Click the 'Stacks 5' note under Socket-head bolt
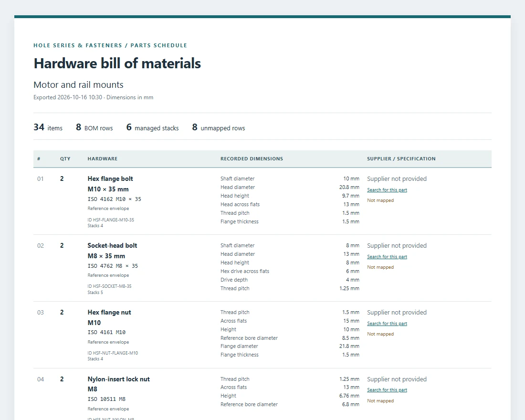 click(95, 293)
